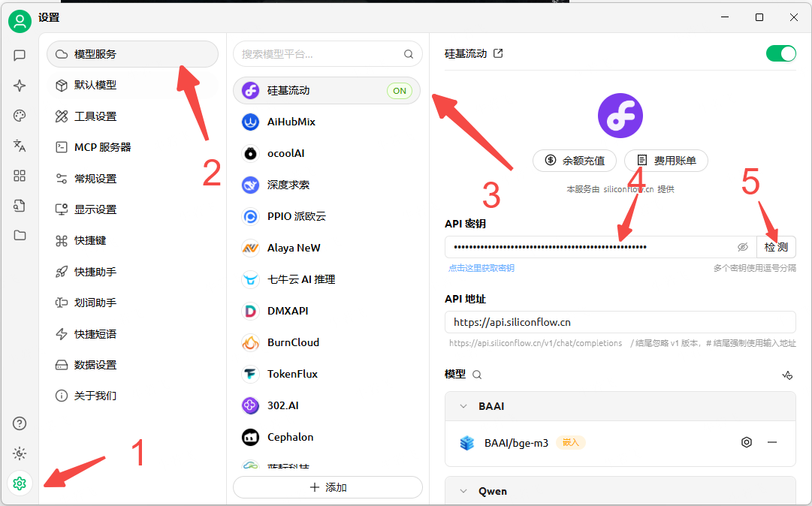Click 检测 to verify API key

[776, 247]
